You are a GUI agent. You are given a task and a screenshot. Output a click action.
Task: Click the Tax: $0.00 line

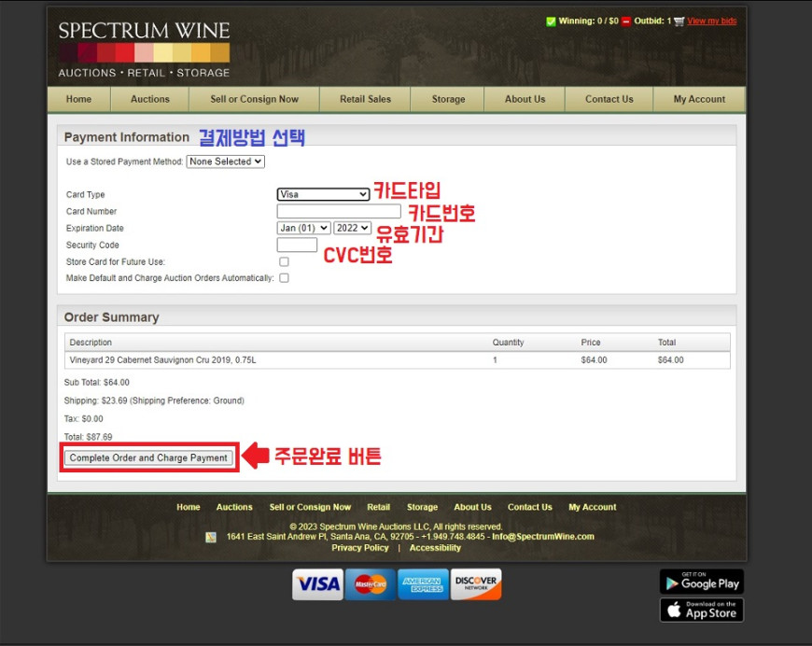click(x=83, y=418)
